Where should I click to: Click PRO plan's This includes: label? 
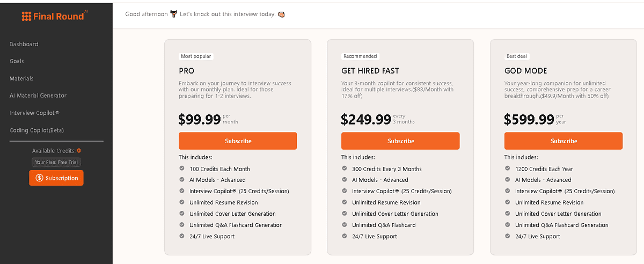click(195, 157)
